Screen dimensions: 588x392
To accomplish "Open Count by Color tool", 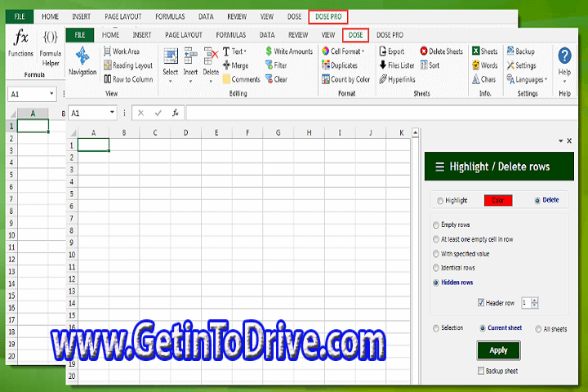I will click(x=345, y=79).
